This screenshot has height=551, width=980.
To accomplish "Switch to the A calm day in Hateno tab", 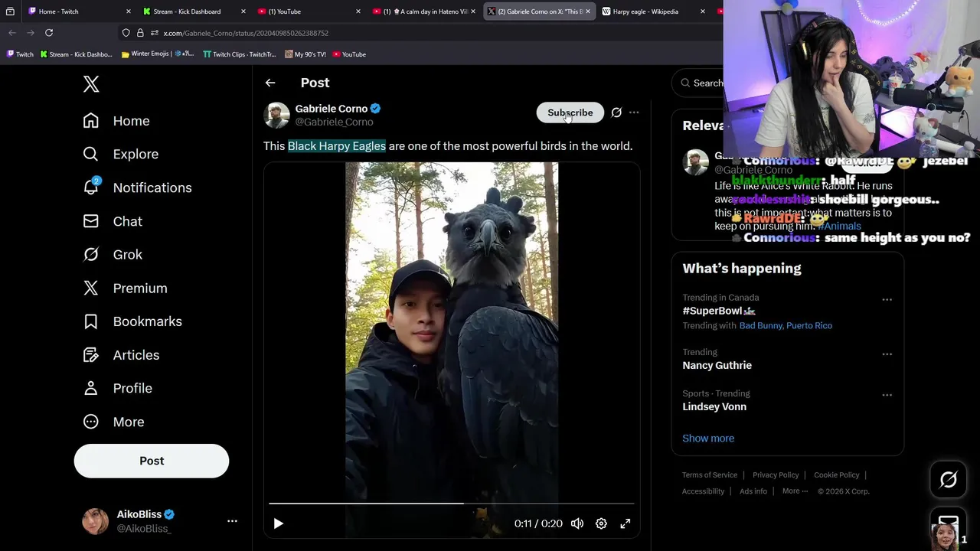I will 424,11.
